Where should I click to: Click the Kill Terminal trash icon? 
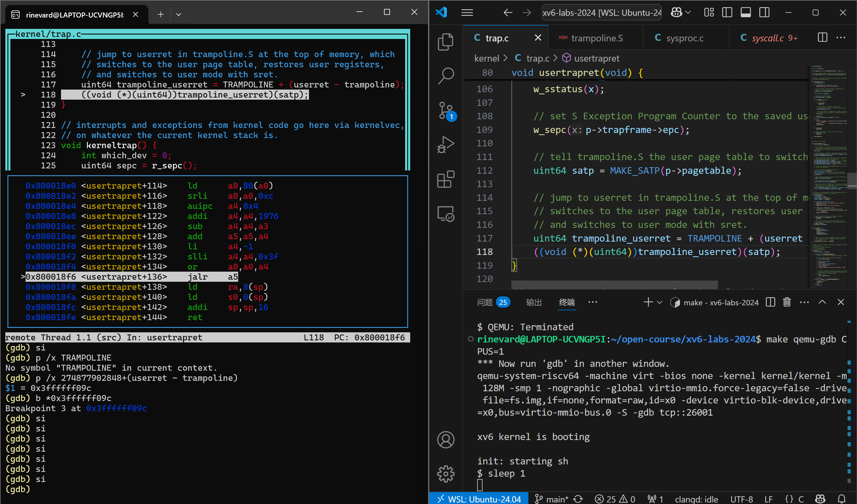[x=787, y=302]
